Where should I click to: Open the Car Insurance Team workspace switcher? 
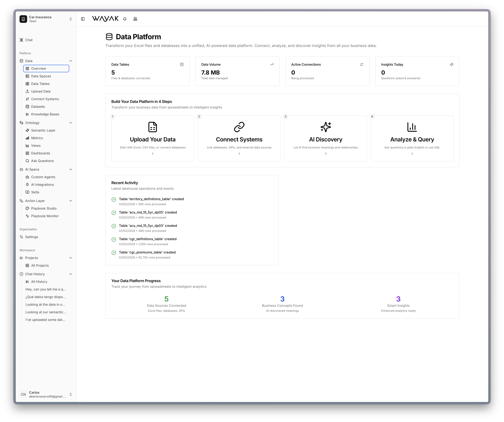(x=71, y=19)
